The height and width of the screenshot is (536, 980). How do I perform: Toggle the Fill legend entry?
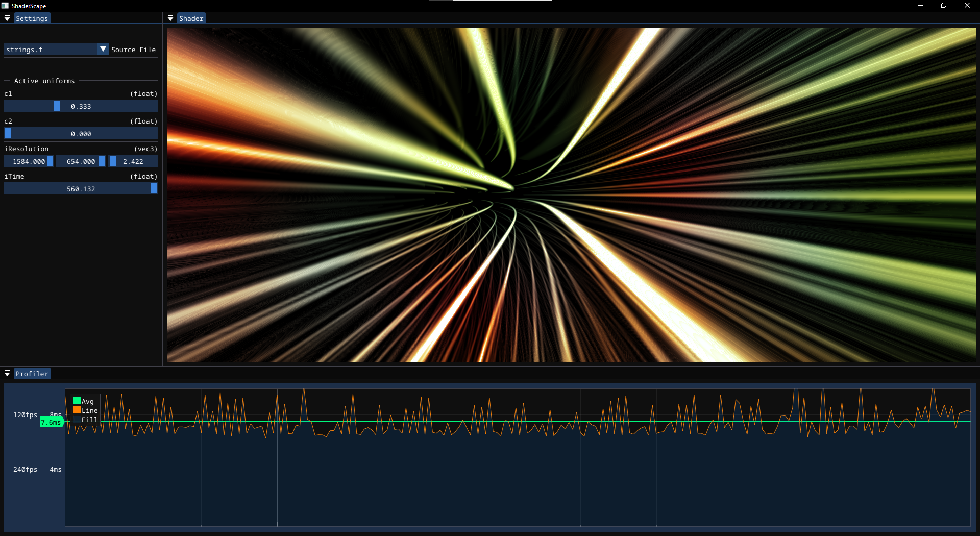pyautogui.click(x=86, y=420)
